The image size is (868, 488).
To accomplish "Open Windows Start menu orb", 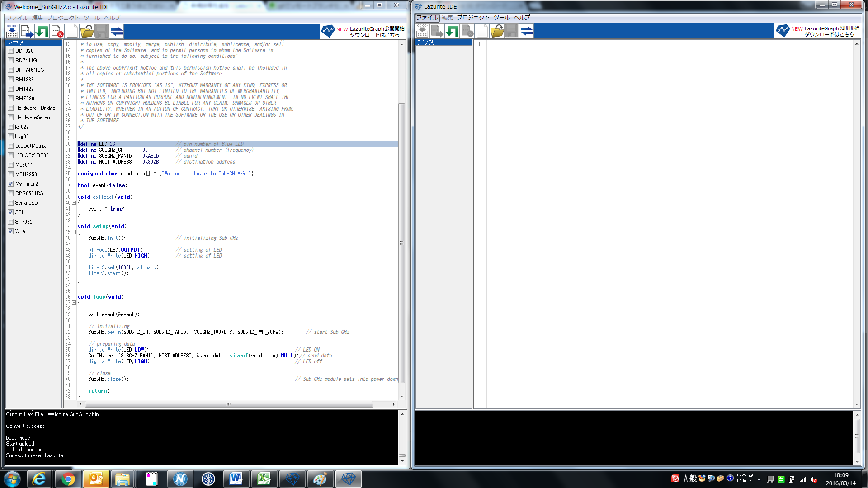I will pos(12,479).
